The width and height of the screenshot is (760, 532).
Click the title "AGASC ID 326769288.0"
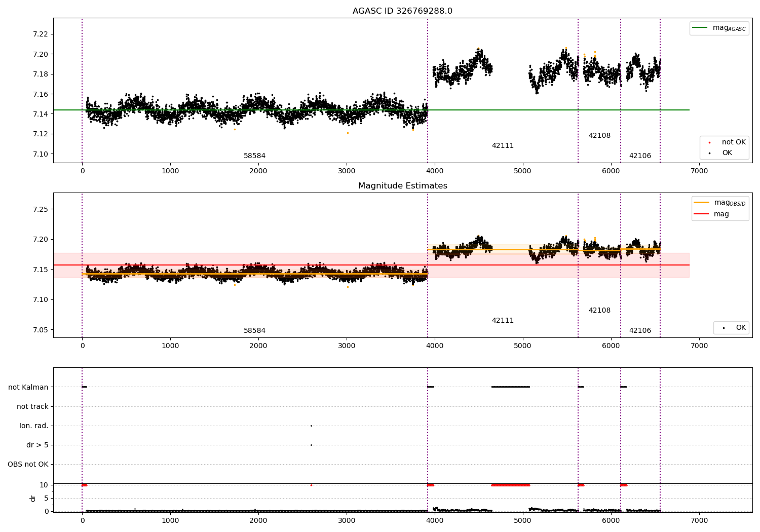click(402, 11)
